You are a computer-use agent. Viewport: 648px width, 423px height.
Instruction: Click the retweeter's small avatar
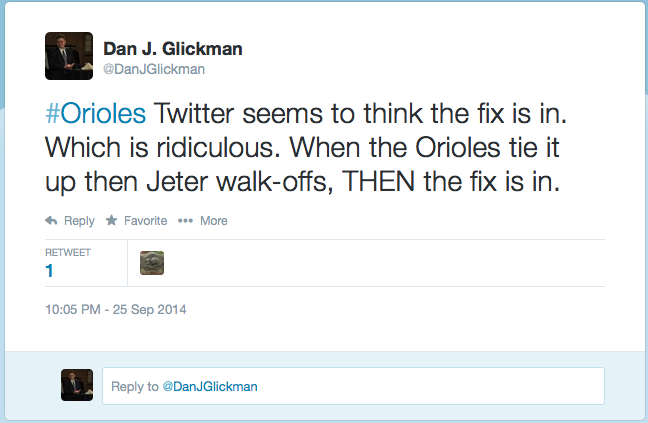tap(152, 263)
